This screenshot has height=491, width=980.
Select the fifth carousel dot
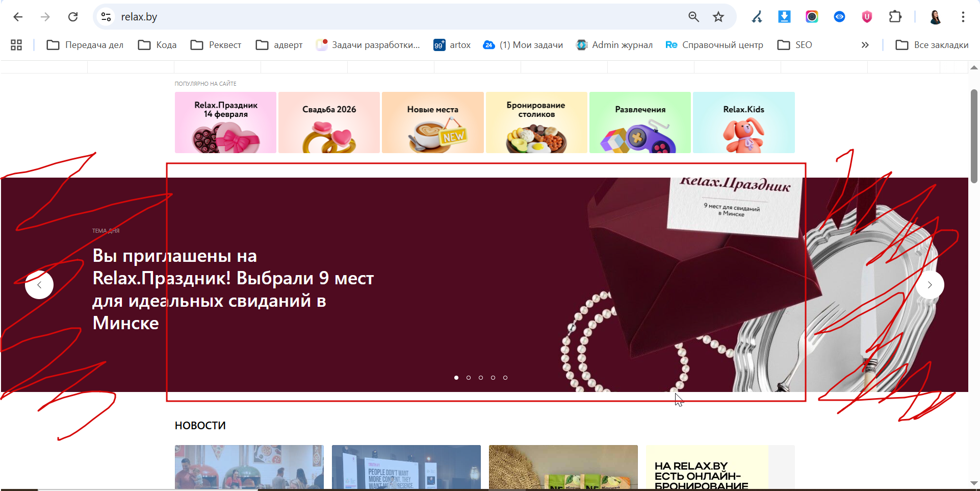click(x=505, y=378)
